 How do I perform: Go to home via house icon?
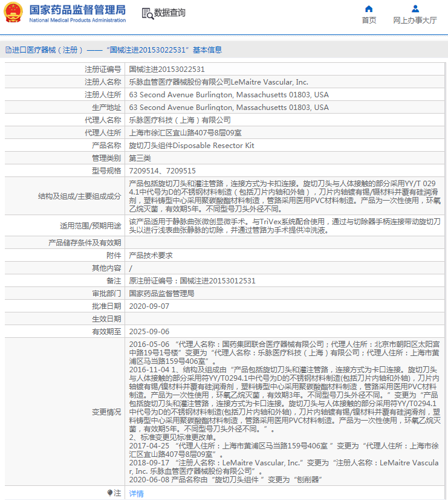click(x=369, y=8)
